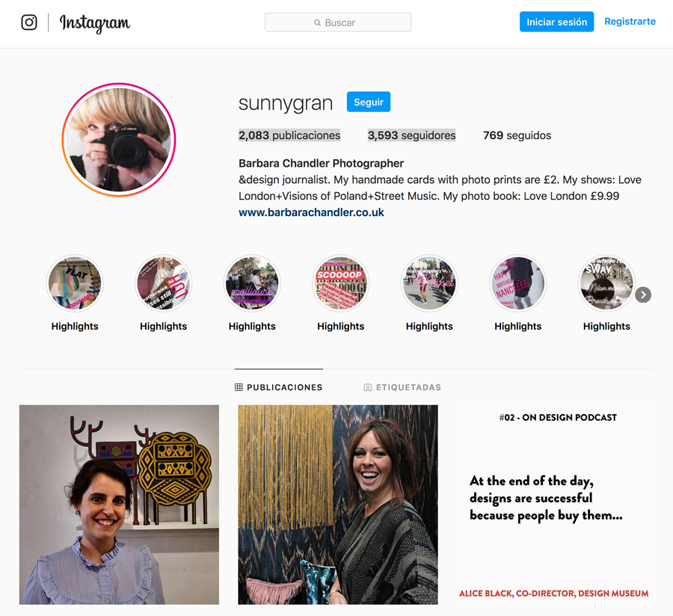Viewport: 673px width, 616px height.
Task: Switch to the Etiquetadas tab
Action: pyautogui.click(x=402, y=387)
